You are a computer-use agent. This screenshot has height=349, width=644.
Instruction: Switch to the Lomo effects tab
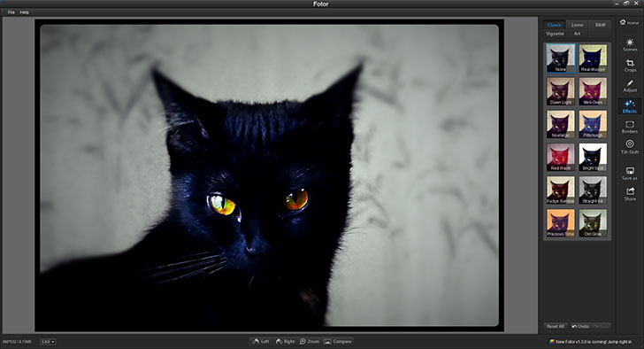[x=577, y=25]
